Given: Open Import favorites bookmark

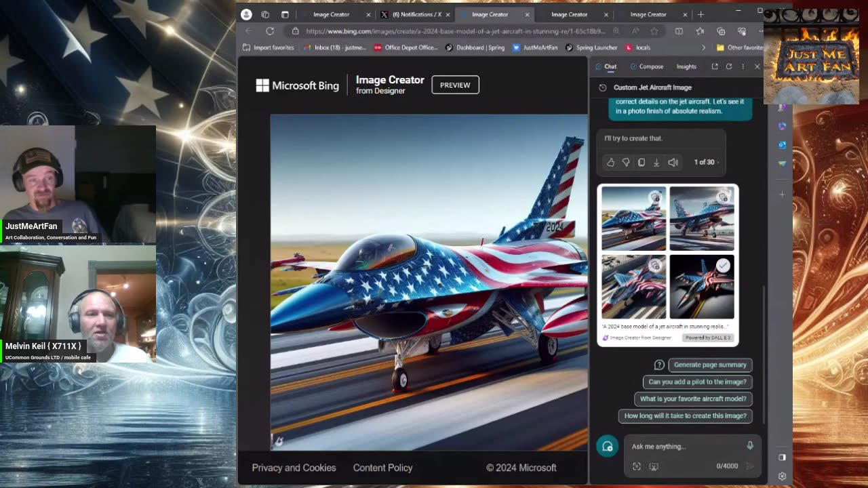Looking at the screenshot, I should (269, 47).
